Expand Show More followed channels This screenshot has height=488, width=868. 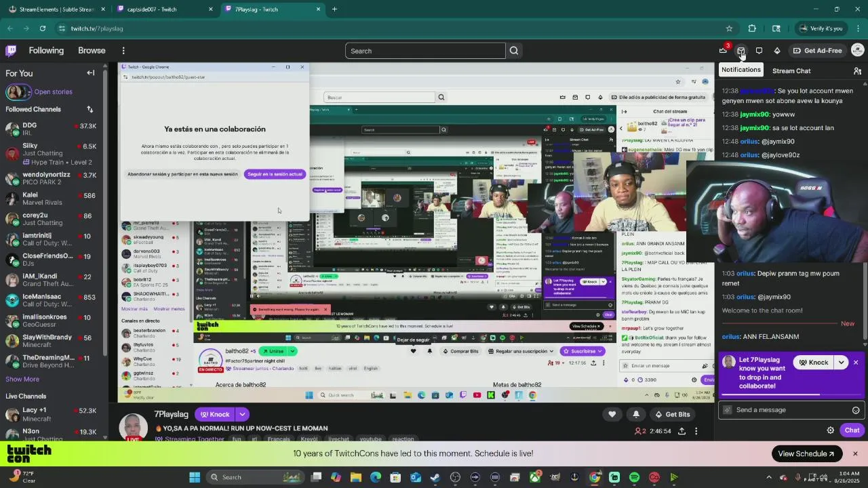pos(22,380)
